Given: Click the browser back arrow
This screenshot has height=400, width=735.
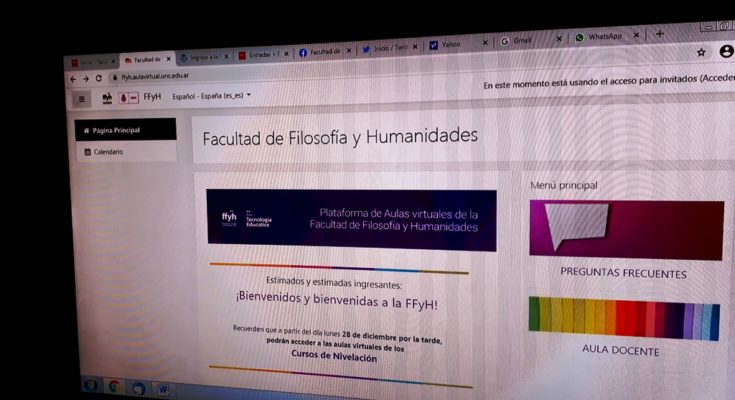Looking at the screenshot, I should click(72, 78).
